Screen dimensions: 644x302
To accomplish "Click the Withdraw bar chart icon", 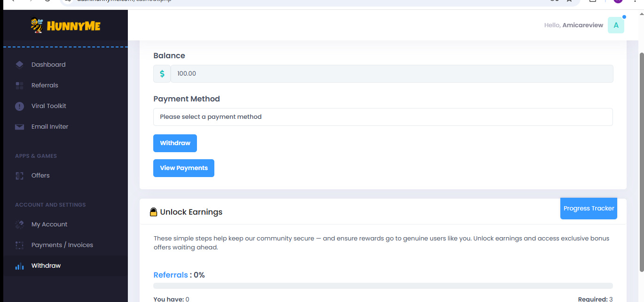I will click(19, 266).
